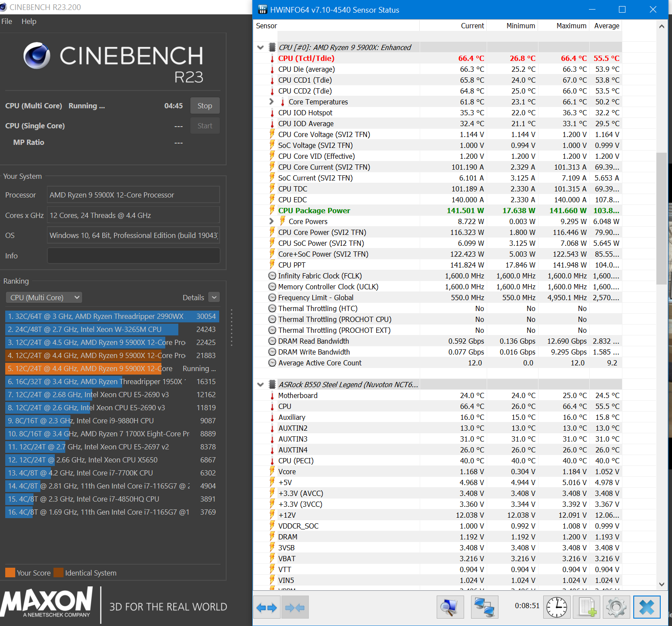
Task: Click the grayed collapse-columns arrows icon in HWiNFO
Action: tap(295, 607)
